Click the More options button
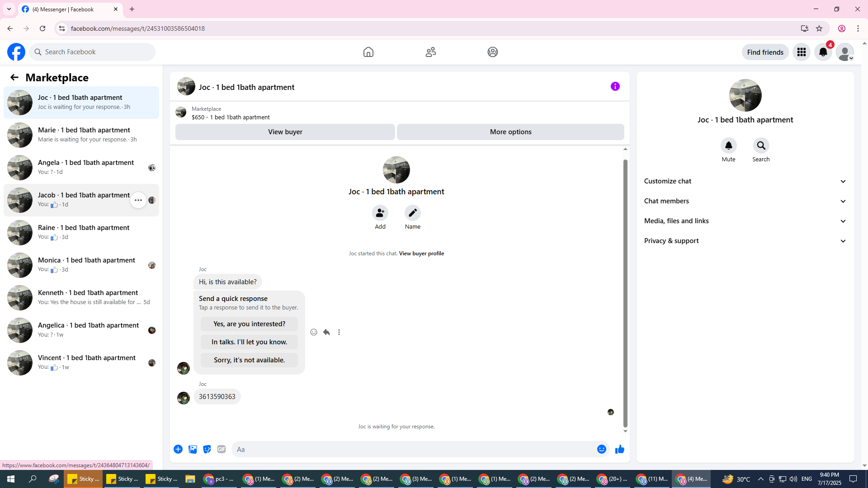 coord(511,132)
